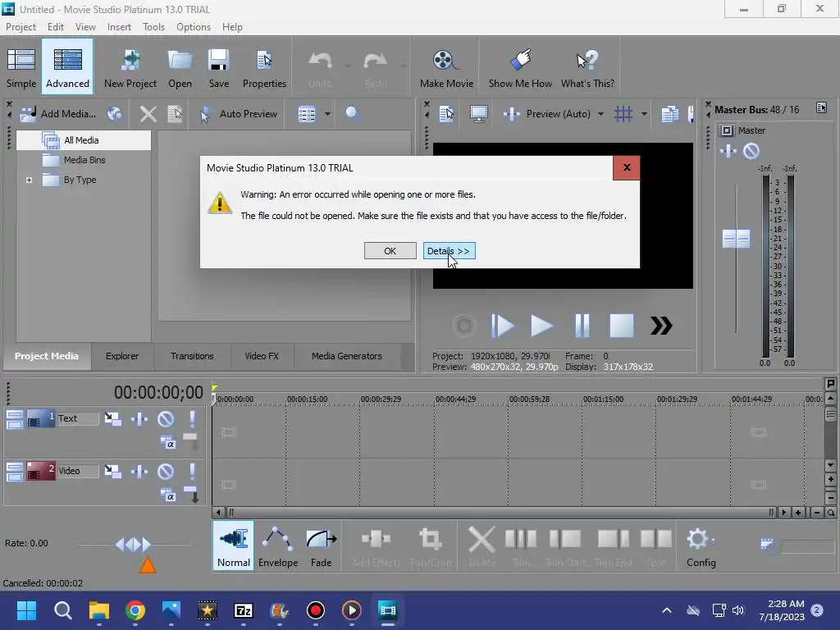The width and height of the screenshot is (840, 630).
Task: Click the Project Media views list icon
Action: click(x=307, y=113)
